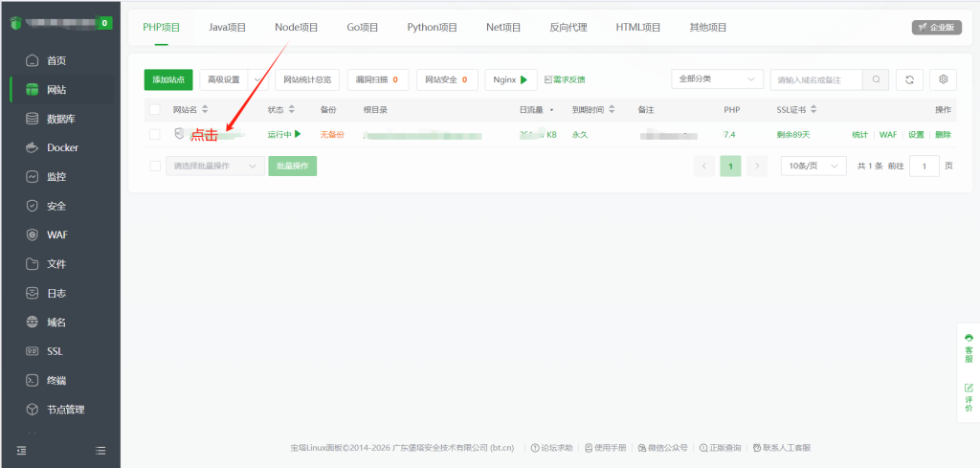Open the 全部分类 category dropdown
Image resolution: width=980 pixels, height=468 pixels.
click(718, 79)
